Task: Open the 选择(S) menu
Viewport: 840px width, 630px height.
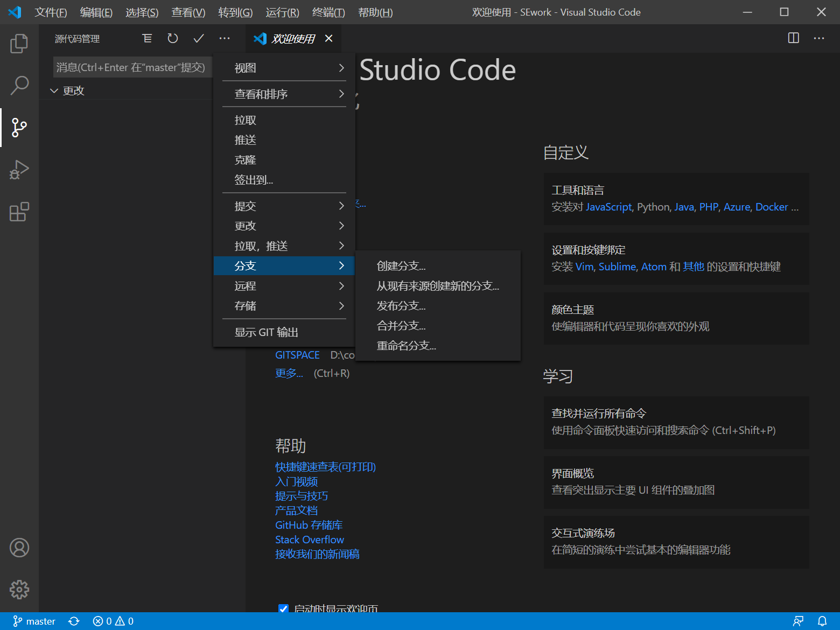Action: [142, 12]
